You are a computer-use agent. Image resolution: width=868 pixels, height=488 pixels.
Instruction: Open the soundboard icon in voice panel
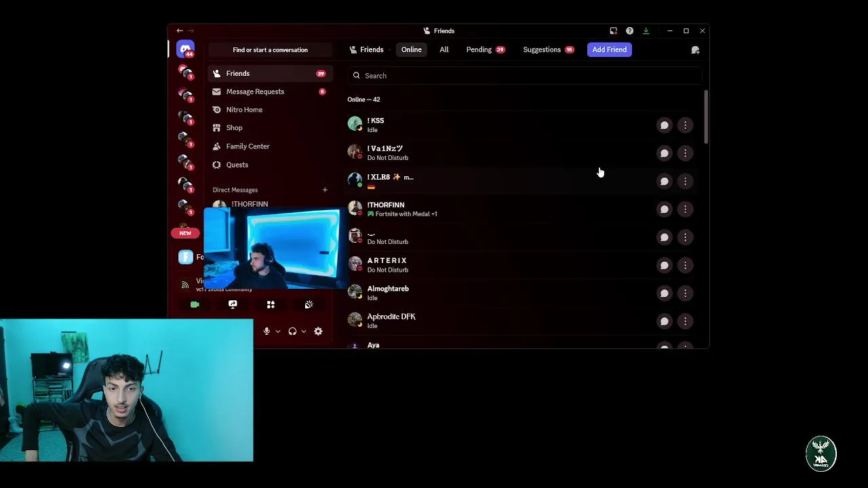click(x=309, y=304)
